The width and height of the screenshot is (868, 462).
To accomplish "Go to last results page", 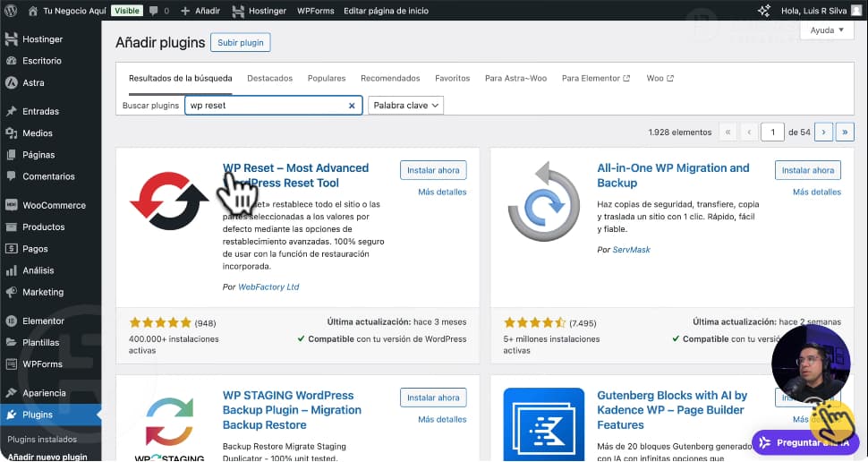I will tap(845, 132).
